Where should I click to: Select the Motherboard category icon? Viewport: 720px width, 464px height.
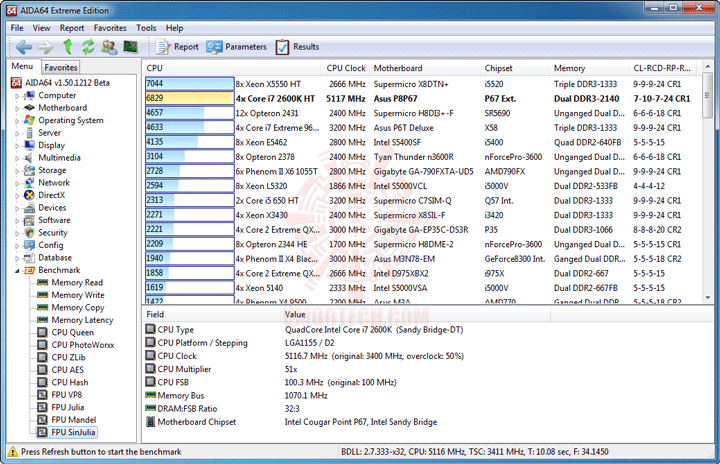pyautogui.click(x=29, y=108)
